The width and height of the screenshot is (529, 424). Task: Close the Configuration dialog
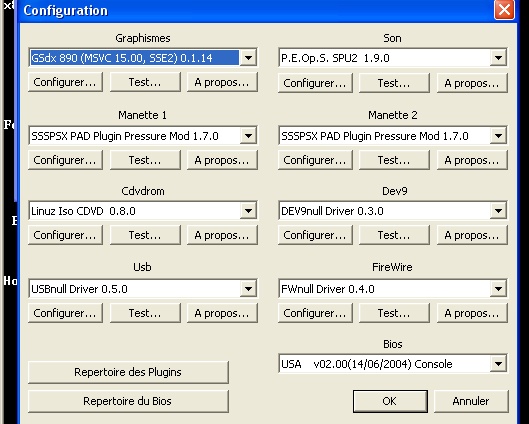504,10
